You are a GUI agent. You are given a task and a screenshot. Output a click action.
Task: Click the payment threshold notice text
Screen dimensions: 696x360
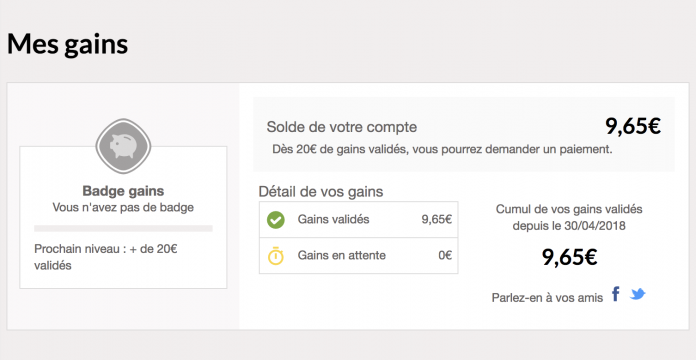pyautogui.click(x=442, y=150)
